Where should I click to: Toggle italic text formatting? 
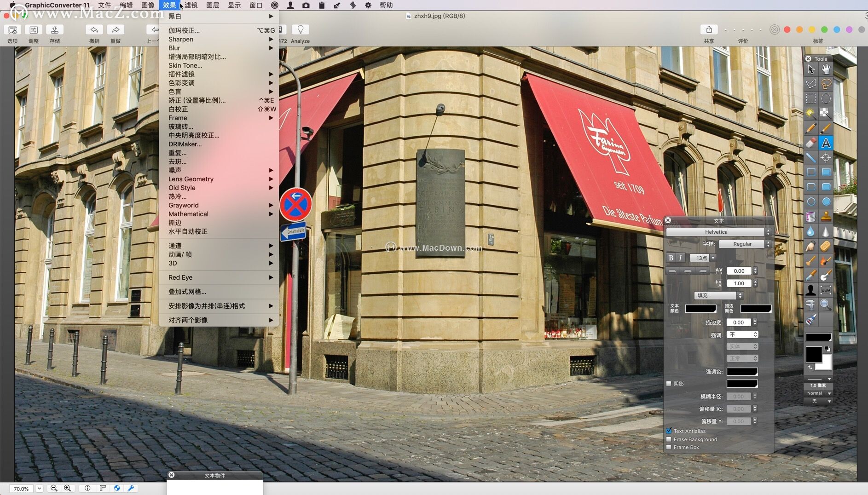(x=680, y=258)
